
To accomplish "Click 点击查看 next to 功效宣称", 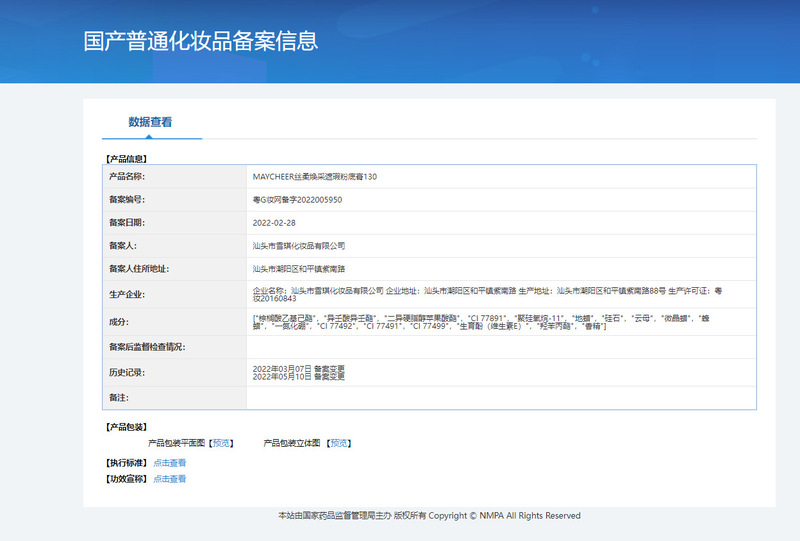I will click(169, 479).
